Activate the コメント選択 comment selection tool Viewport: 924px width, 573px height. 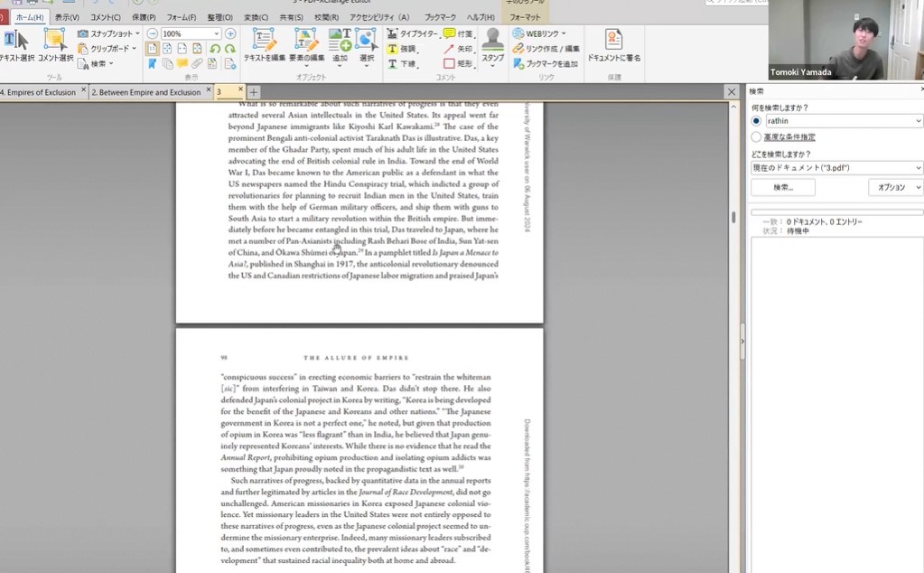(x=55, y=45)
